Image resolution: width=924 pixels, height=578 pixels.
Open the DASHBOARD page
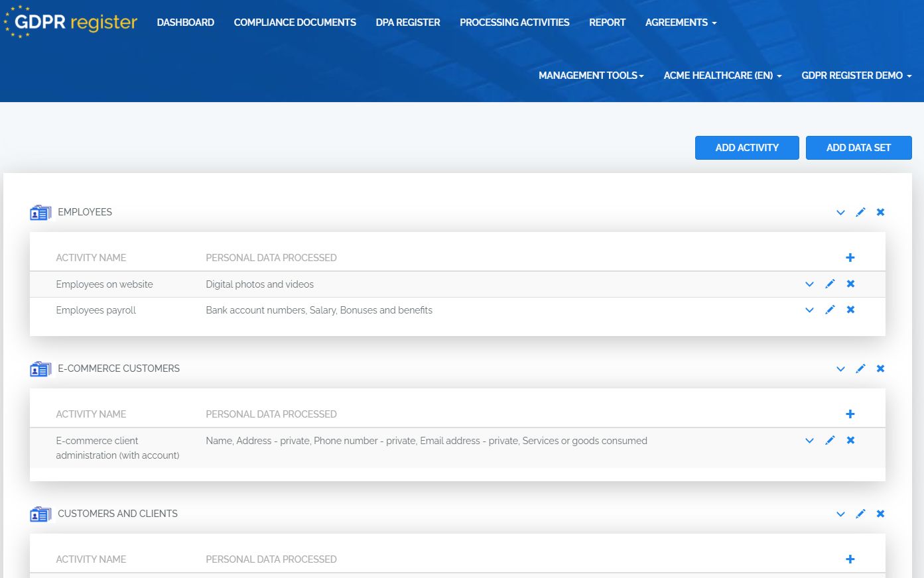coord(185,22)
